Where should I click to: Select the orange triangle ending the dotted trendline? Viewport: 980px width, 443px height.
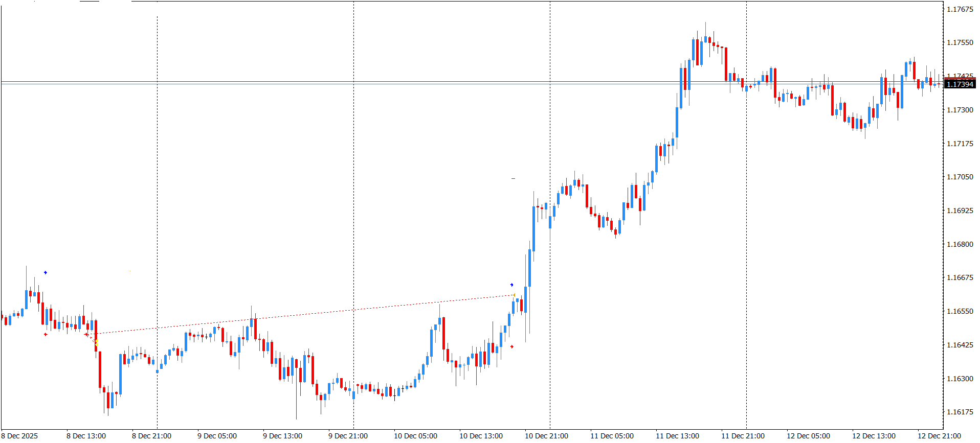(514, 295)
